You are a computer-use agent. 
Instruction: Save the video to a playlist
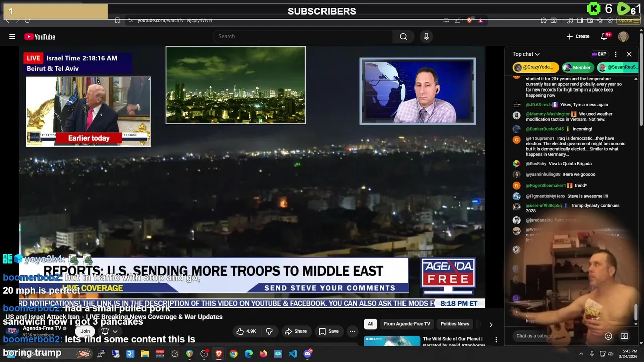328,331
